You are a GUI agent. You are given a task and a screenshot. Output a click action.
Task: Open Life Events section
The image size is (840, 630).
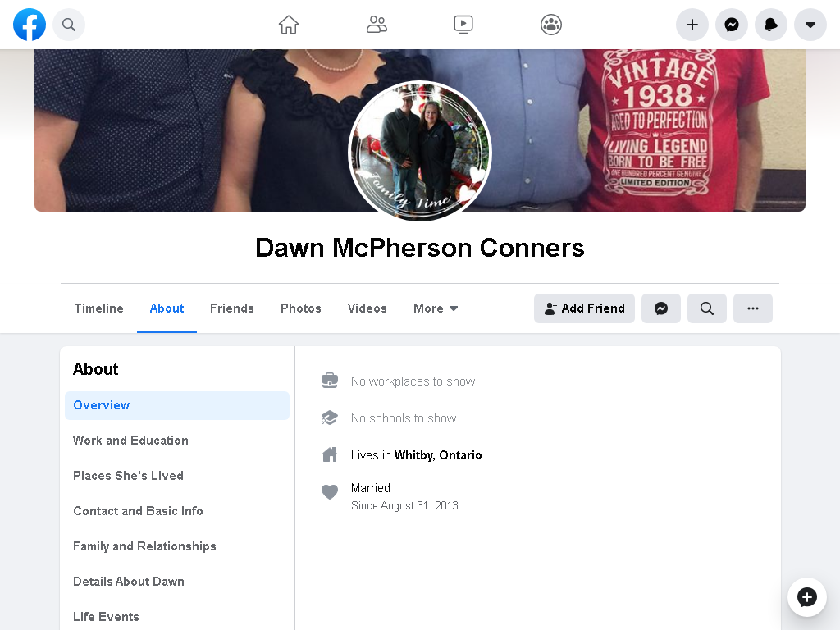tap(177, 617)
